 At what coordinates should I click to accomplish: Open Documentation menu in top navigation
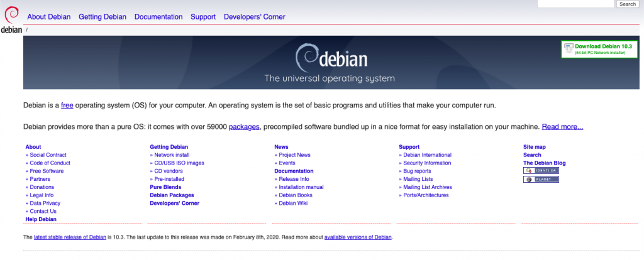click(x=158, y=17)
